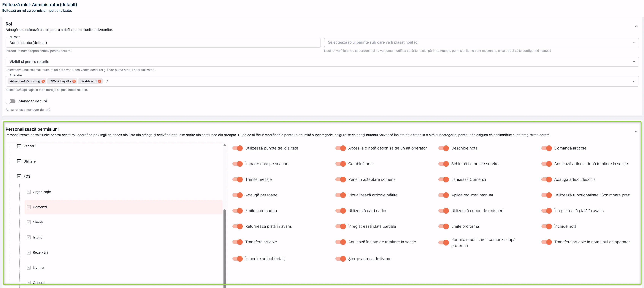This screenshot has height=288, width=644.
Task: Click the +7 more applications indicator
Action: coord(106,81)
